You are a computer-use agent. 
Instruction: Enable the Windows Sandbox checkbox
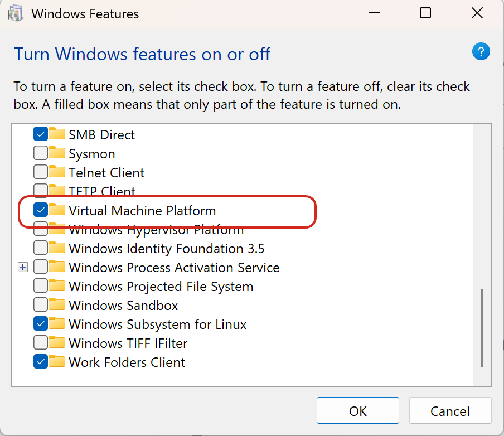tap(41, 305)
